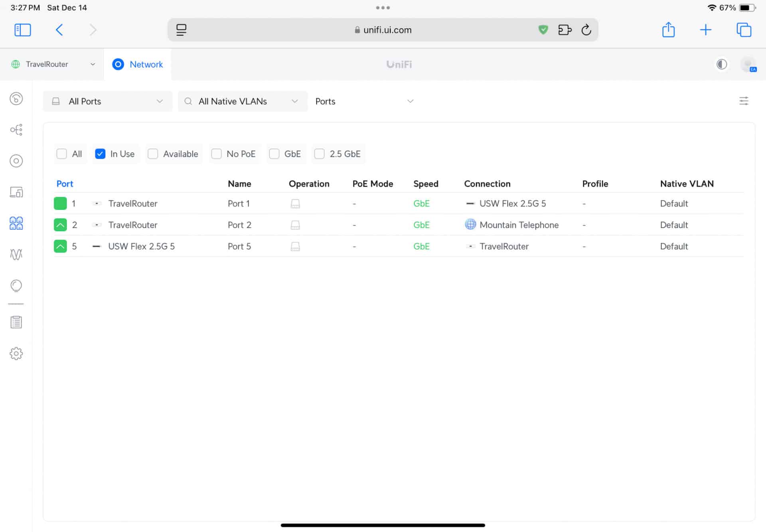Sort by the Profile column header

click(x=595, y=184)
